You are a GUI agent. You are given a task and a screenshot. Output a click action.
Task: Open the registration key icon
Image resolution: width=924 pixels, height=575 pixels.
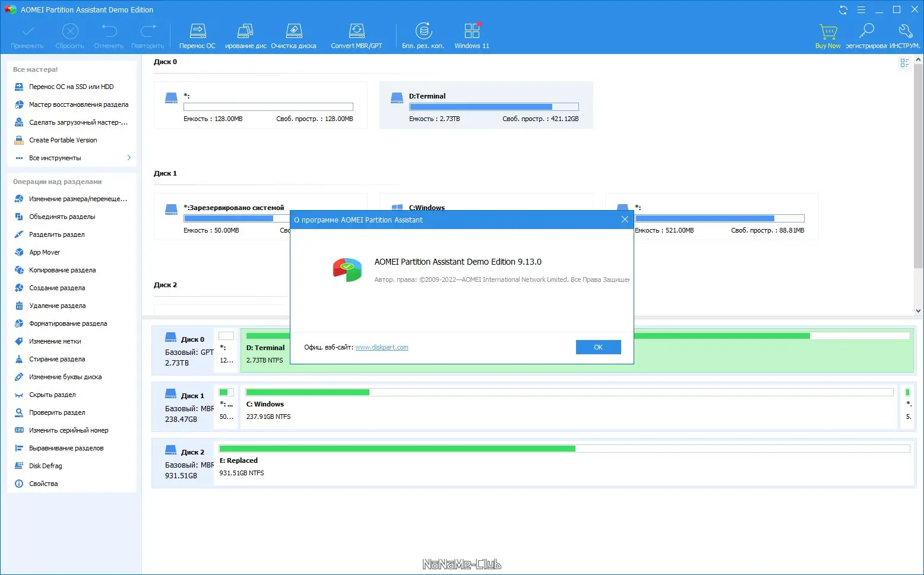pos(867,31)
